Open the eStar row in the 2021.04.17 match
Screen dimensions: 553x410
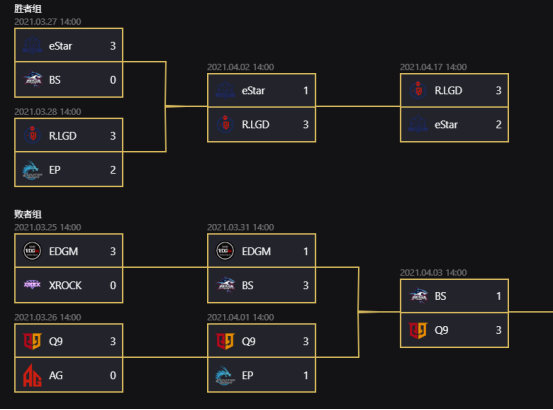(x=454, y=124)
